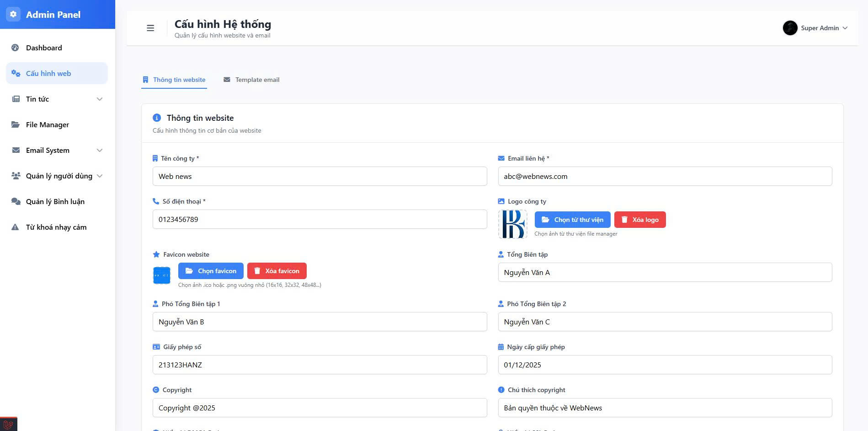Open the Super Admin dropdown arrow
868x431 pixels.
[845, 28]
